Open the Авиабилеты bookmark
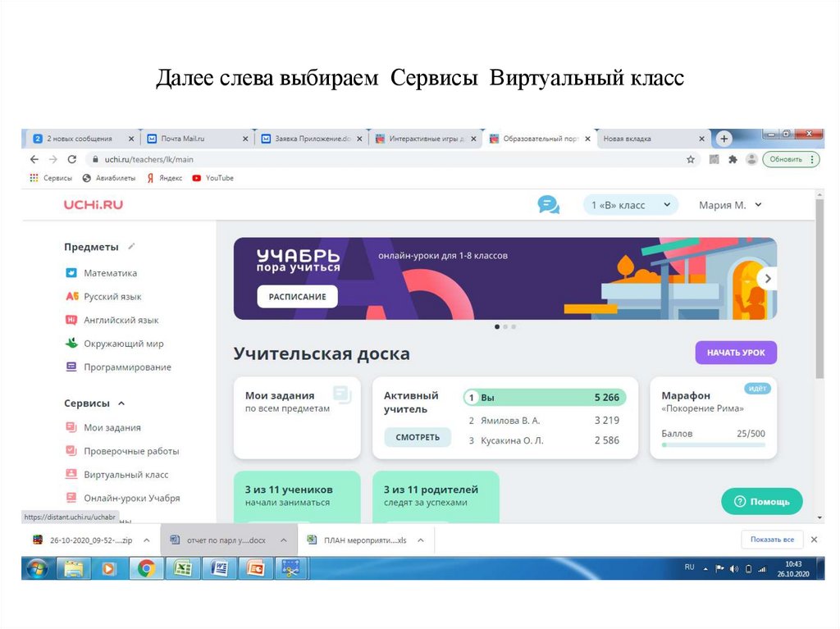The height and width of the screenshot is (629, 840). pos(109,178)
